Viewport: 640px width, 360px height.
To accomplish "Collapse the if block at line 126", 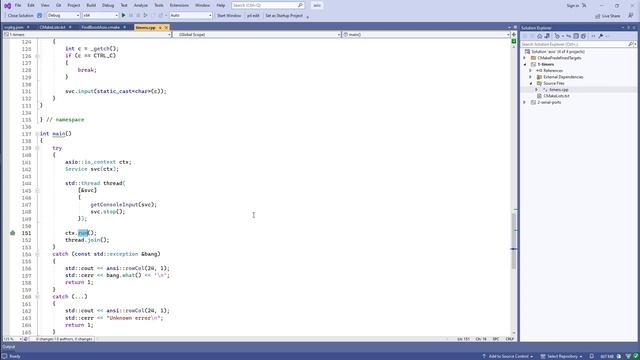I will [37, 56].
